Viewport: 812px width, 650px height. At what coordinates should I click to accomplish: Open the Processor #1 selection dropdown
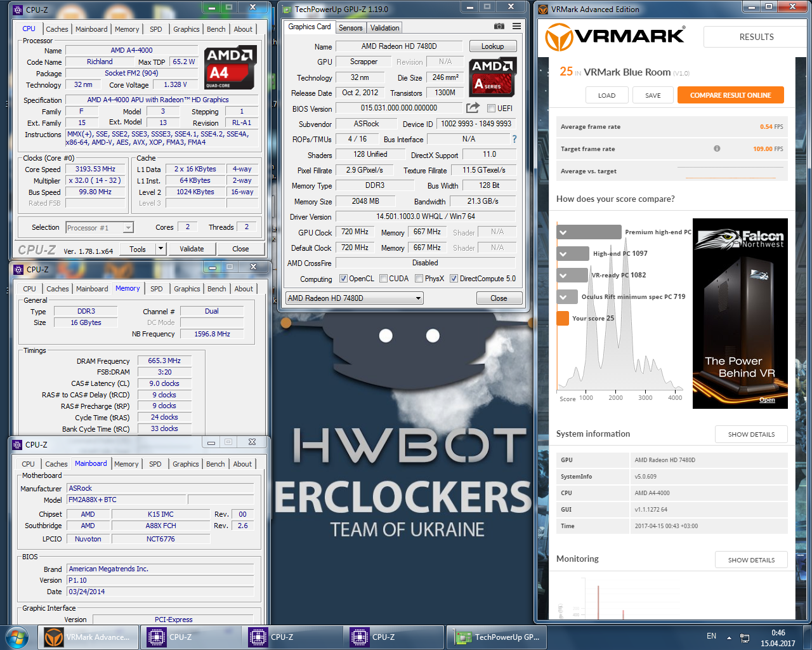100,227
